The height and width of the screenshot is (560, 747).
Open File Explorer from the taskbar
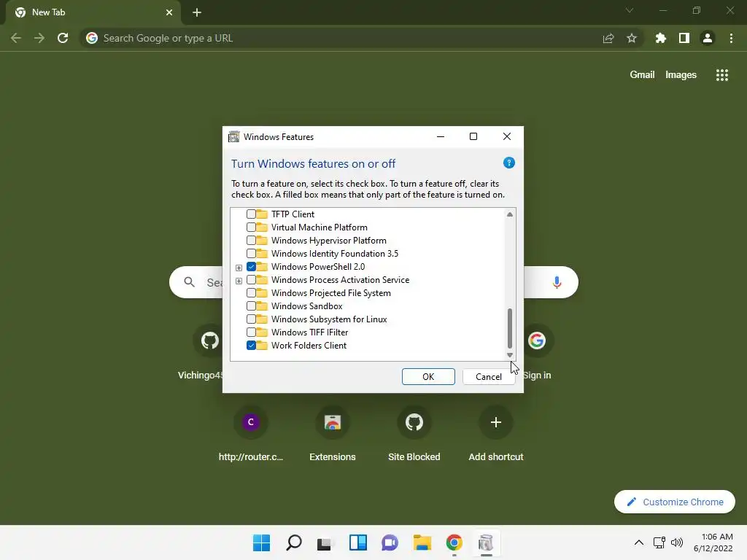[x=422, y=542]
